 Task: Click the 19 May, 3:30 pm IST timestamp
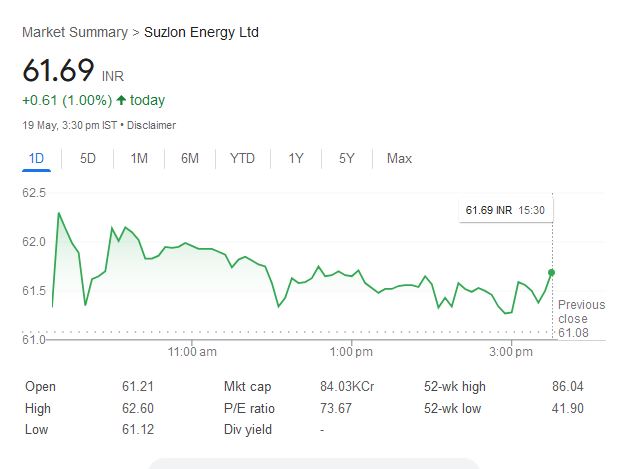pos(70,125)
